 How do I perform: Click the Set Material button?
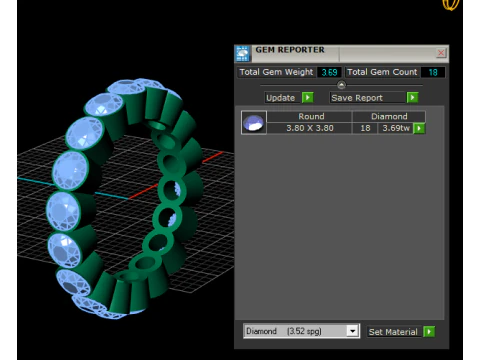coord(393,332)
